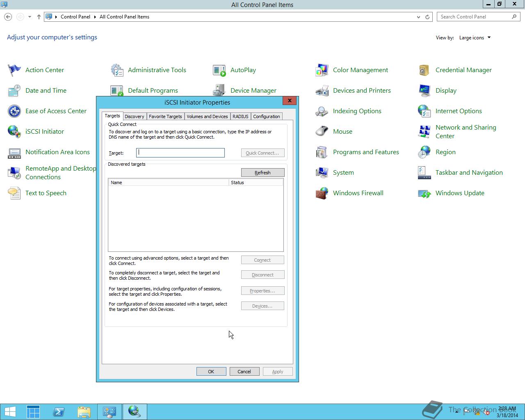Switch to the Favorite Targets tab
Screen dimensions: 525x420
(165, 116)
